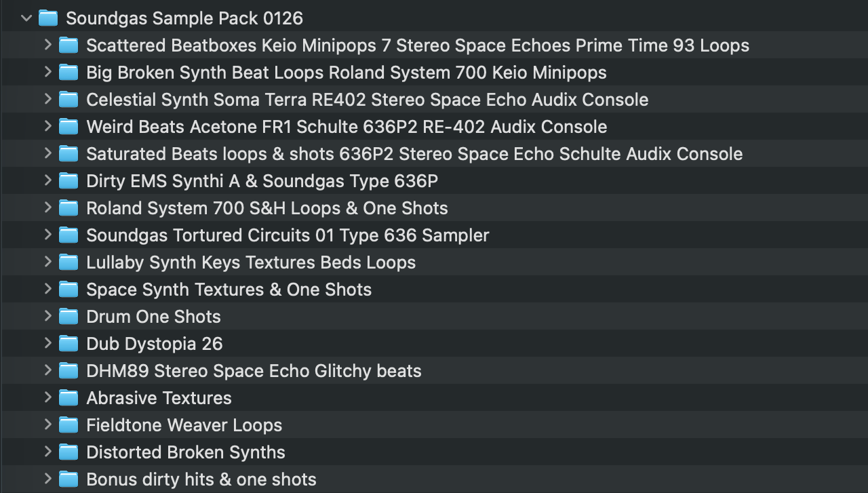The height and width of the screenshot is (493, 868).
Task: Click the Soundgas Sample Pack 0126 folder icon
Action: (47, 18)
